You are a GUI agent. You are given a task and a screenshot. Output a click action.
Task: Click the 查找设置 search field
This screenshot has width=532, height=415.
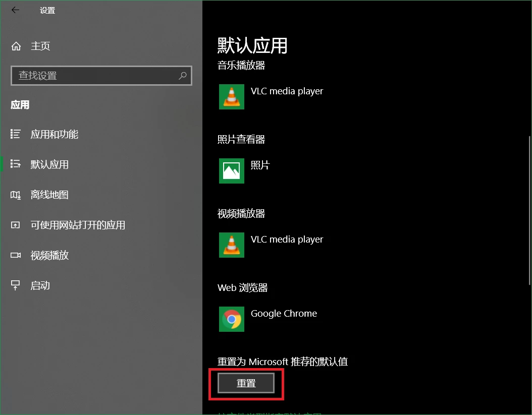coord(101,75)
